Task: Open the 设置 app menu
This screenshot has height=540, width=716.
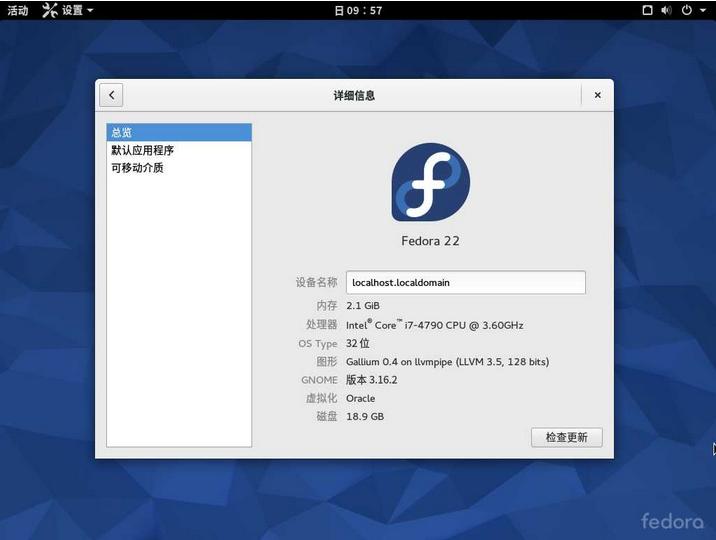Action: pyautogui.click(x=68, y=10)
